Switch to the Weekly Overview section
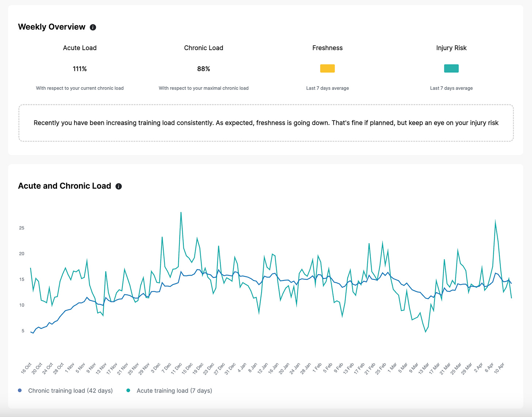The height and width of the screenshot is (417, 532). pos(52,27)
